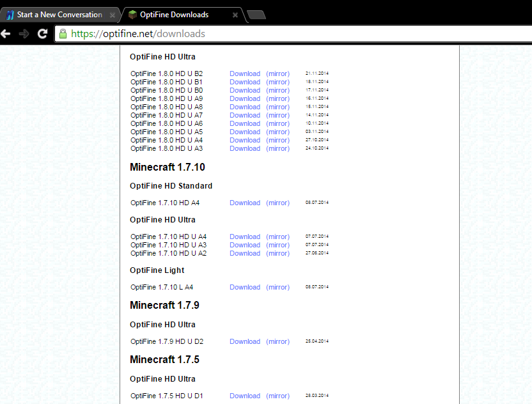The image size is (532, 404).
Task: Click the Minecraft 1.7.10 heading
Action: (168, 167)
